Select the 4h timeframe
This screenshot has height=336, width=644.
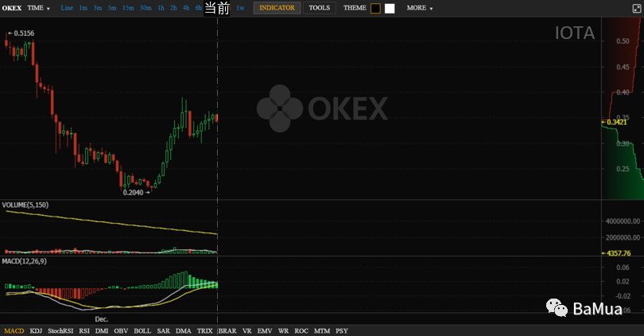(x=186, y=8)
